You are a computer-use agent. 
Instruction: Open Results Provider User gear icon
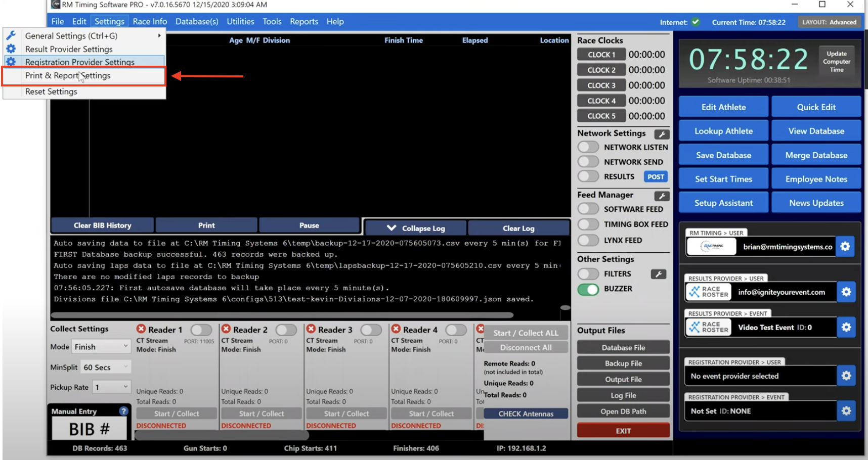tap(846, 292)
